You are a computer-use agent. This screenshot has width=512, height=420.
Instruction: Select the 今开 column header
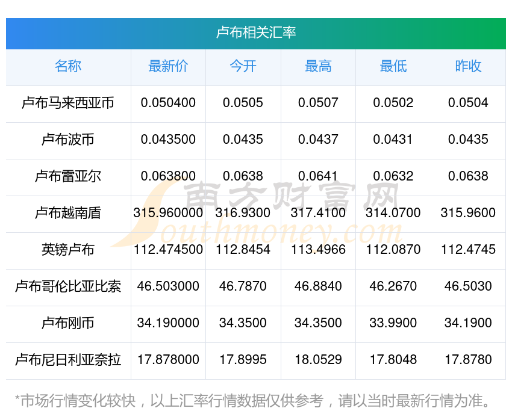click(243, 66)
